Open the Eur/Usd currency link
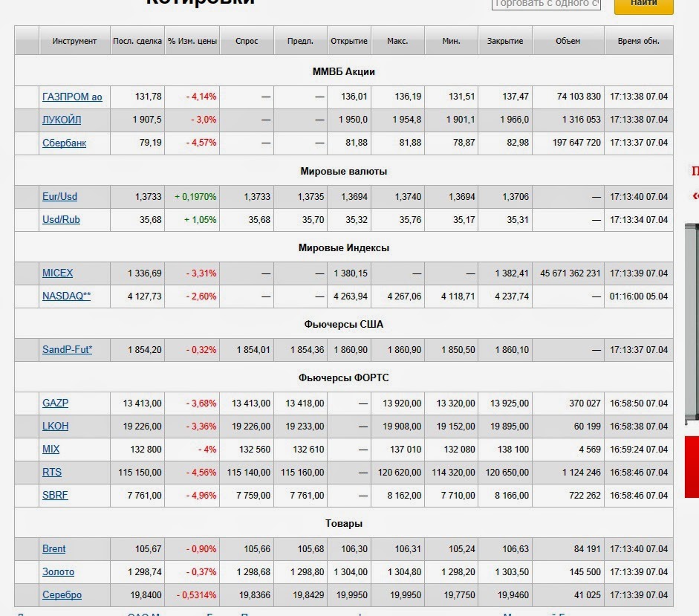Screen dimensions: 699x616 click(x=59, y=197)
